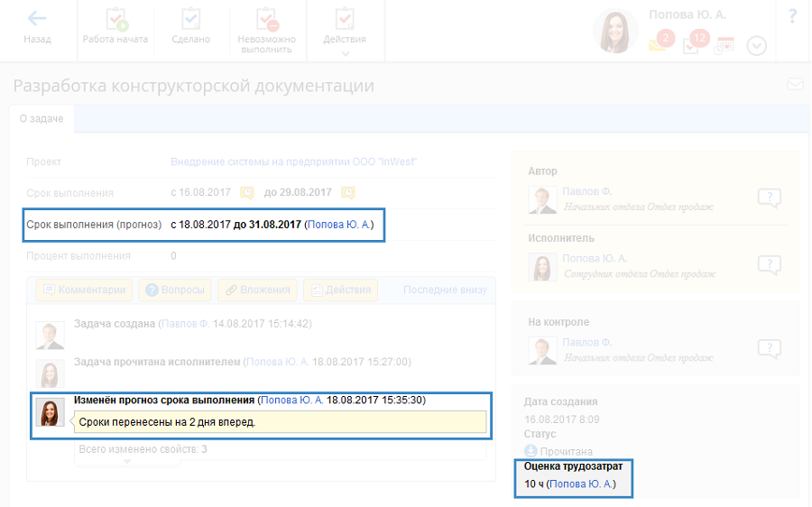
Task: Mark the task as Сделано
Action: click(x=190, y=27)
